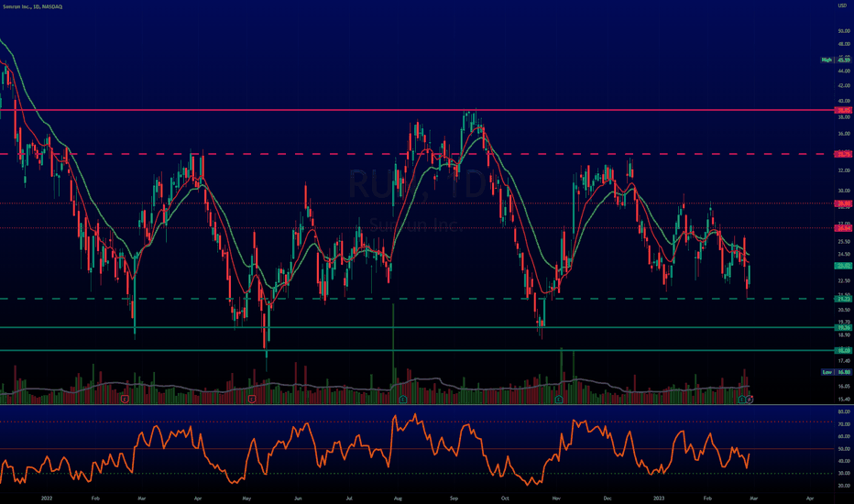Viewport: 854px width, 504px height.
Task: Select the High price label on the axis
Action: pos(836,60)
